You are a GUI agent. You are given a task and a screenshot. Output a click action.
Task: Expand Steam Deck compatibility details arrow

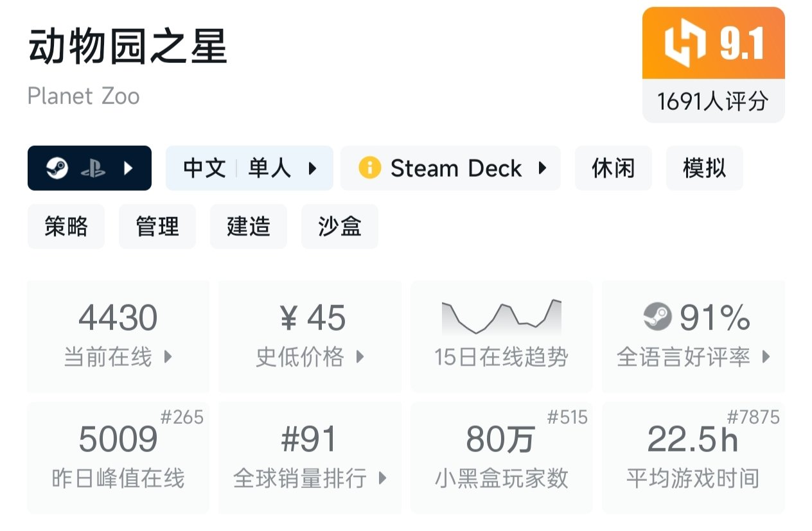(x=543, y=168)
